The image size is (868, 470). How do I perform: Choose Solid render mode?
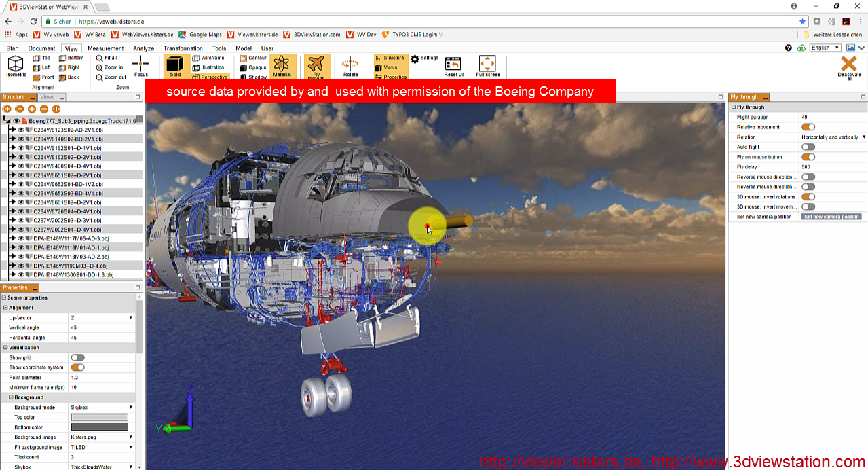pos(175,67)
